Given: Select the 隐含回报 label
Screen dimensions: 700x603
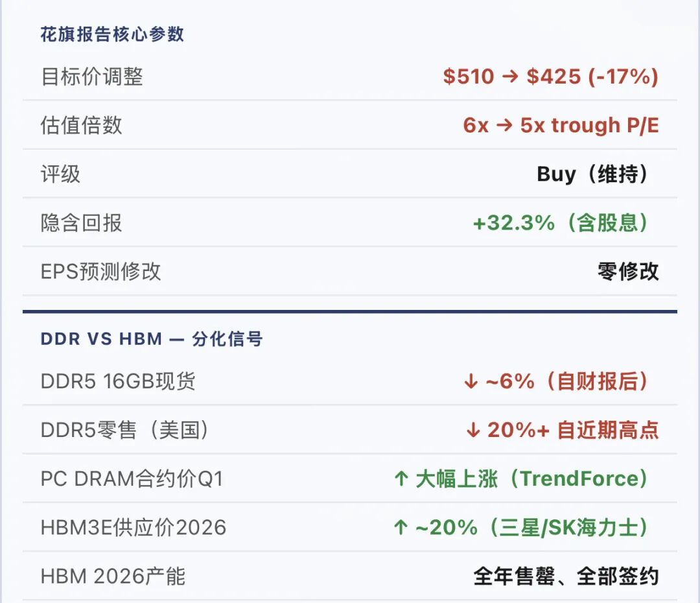Looking at the screenshot, I should coord(81,223).
